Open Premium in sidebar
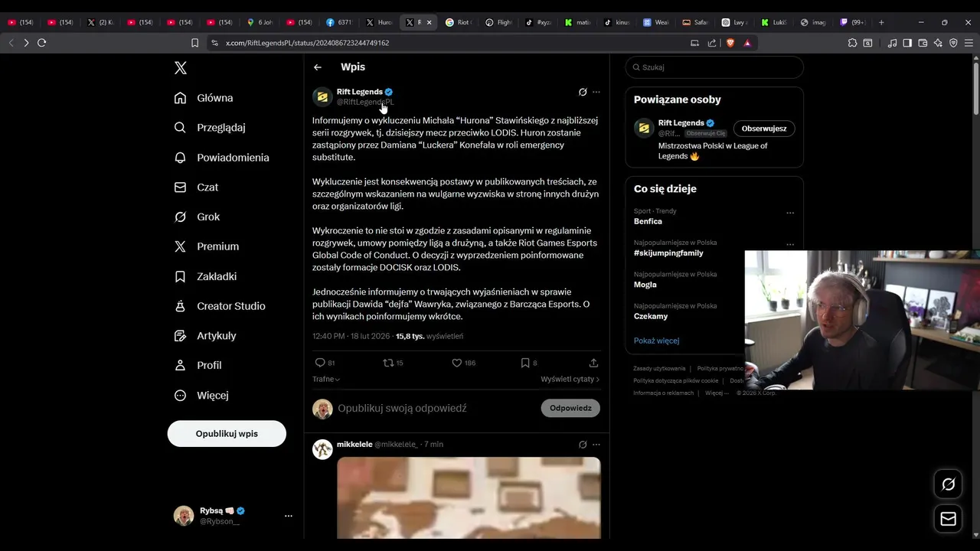Screen dimensions: 980x551 click(206, 246)
